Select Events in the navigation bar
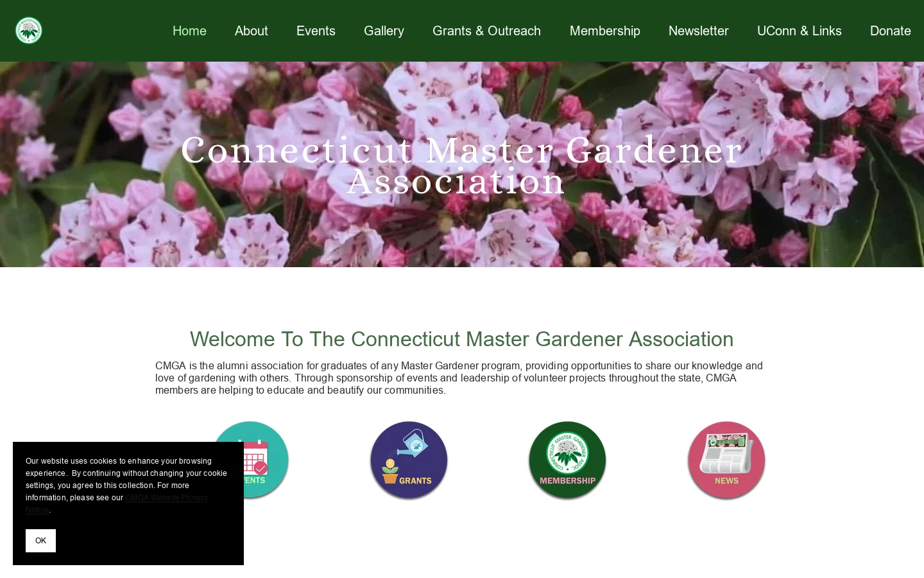The height and width of the screenshot is (578, 924). click(316, 31)
